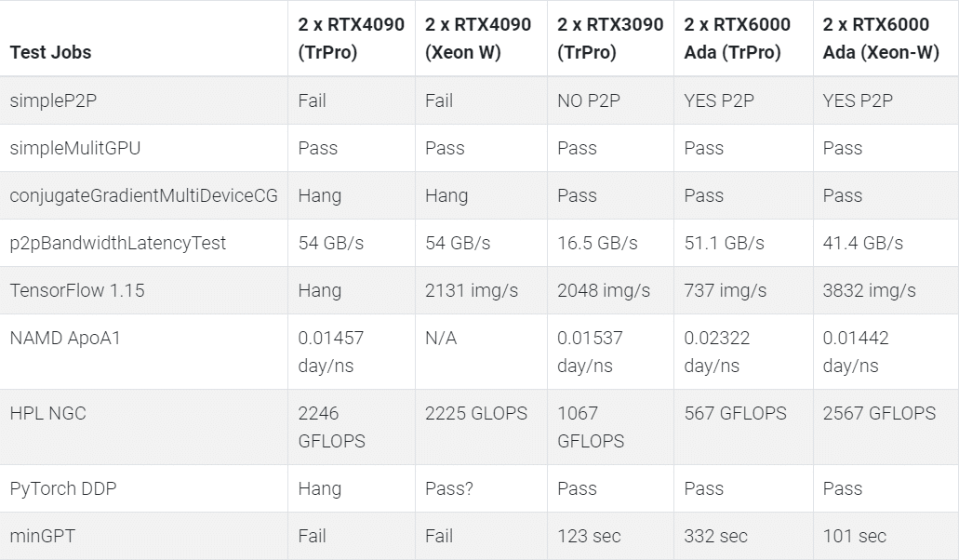Click the simpleP2P row label
Screen dimensions: 959x560
click(53, 100)
